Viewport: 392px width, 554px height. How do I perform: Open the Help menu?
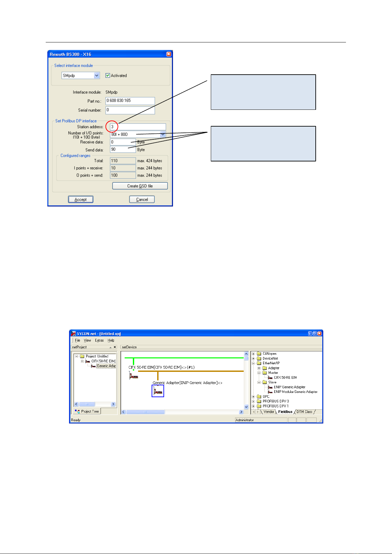click(x=111, y=341)
